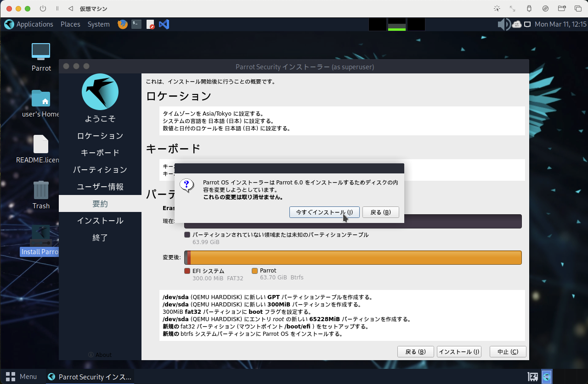Click the question mark icon in the dialog
588x384 pixels.
[186, 185]
